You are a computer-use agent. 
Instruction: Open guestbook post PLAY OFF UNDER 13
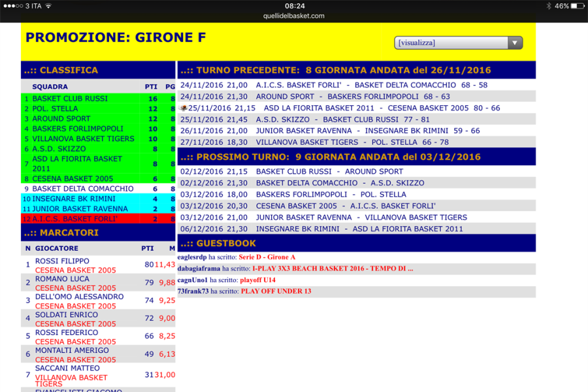(276, 291)
